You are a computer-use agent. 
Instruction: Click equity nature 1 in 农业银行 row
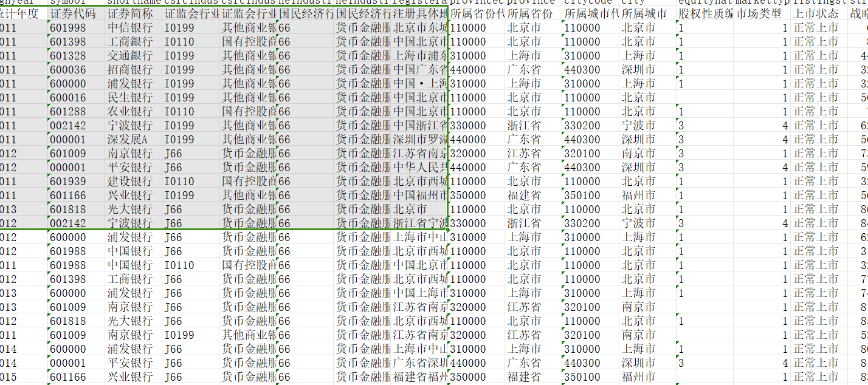[x=705, y=111]
